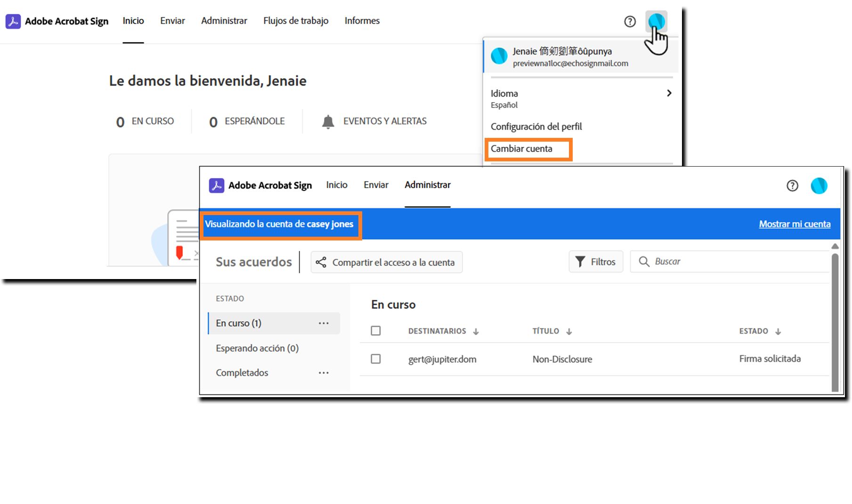Click the Firma solicitada status cell
Viewport: 852px width, 504px height.
point(770,359)
